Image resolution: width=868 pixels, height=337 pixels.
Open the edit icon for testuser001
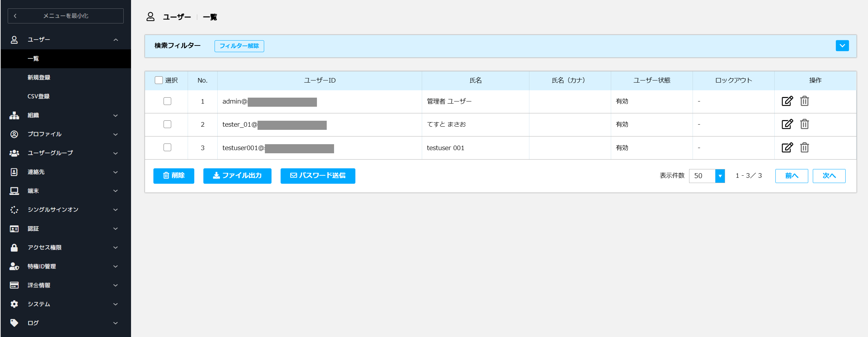pos(787,148)
